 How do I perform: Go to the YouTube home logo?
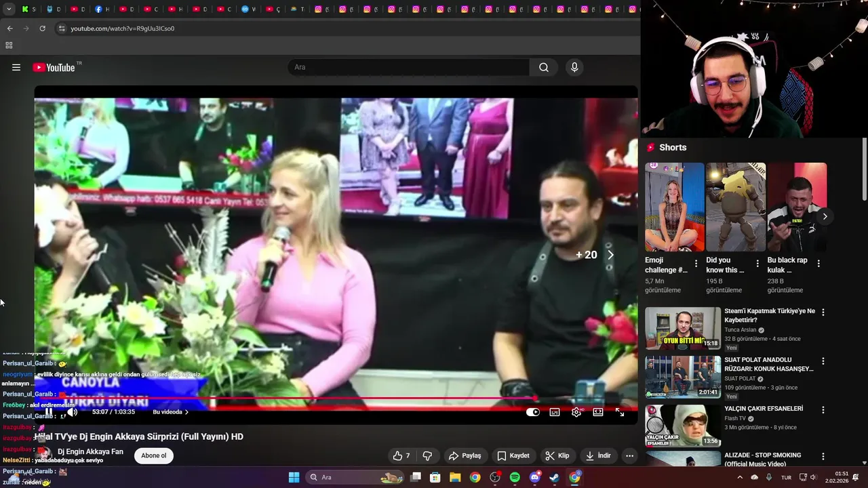[x=54, y=67]
